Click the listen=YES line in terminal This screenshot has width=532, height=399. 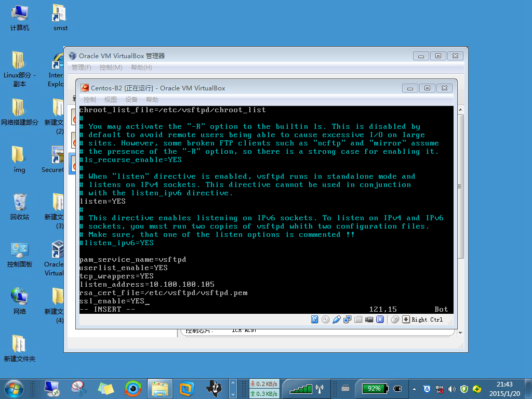point(102,201)
